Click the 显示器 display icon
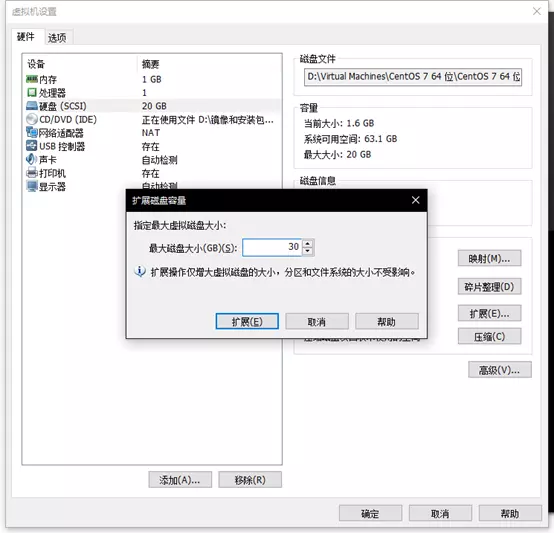The width and height of the screenshot is (554, 533). pyautogui.click(x=32, y=186)
